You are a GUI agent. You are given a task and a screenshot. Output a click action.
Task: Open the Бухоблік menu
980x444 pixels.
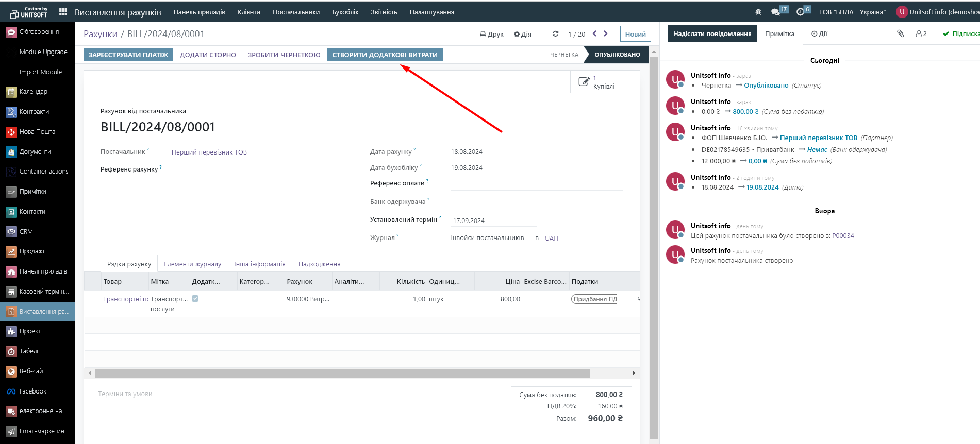click(345, 12)
